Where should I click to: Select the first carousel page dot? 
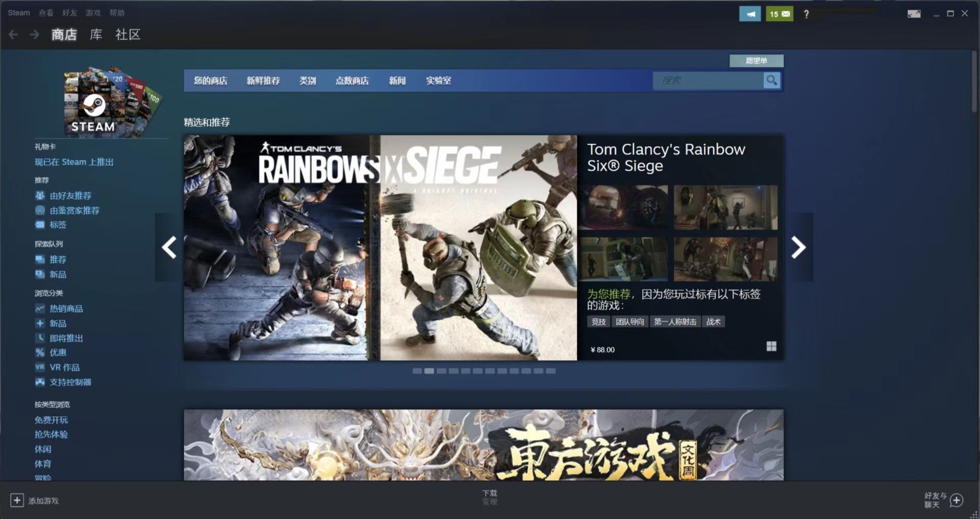[x=417, y=371]
